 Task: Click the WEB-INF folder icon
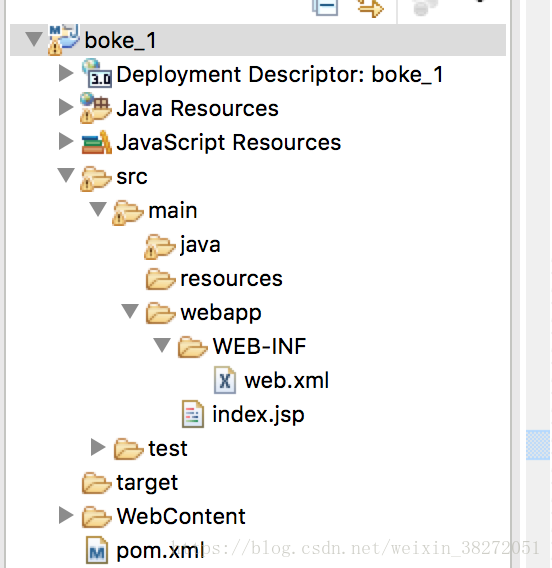[x=193, y=347]
